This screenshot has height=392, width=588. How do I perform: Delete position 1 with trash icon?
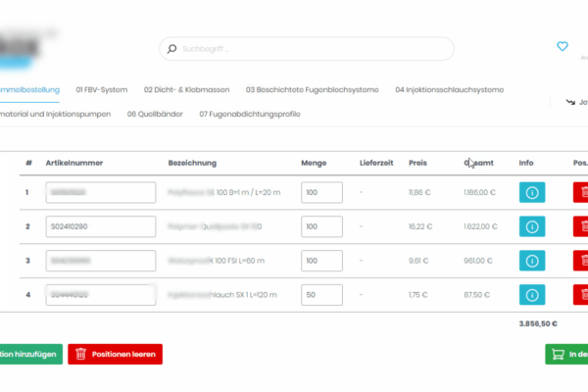[x=580, y=193]
